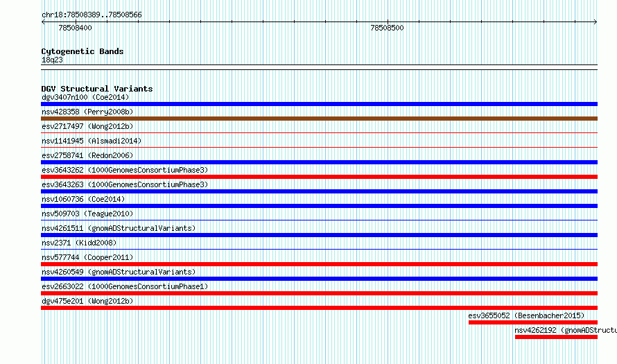Click the DGV Structural Variants track heading
Screen dimensions: 617x364
click(97, 89)
